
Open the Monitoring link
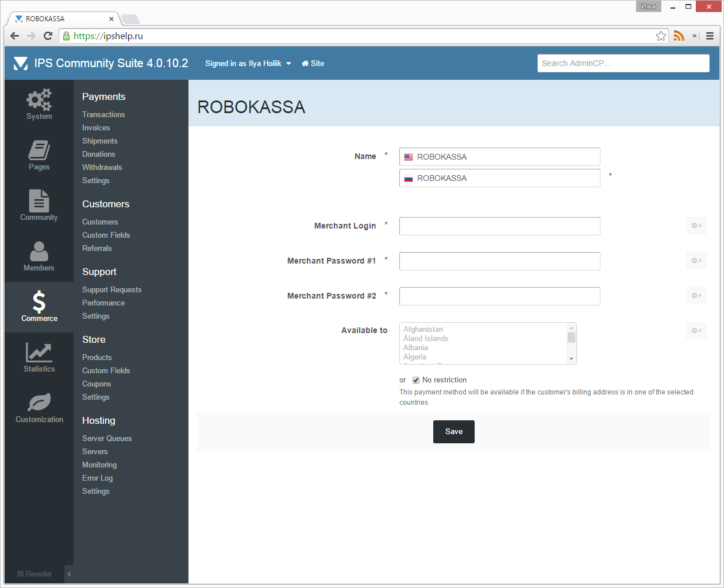pos(99,465)
